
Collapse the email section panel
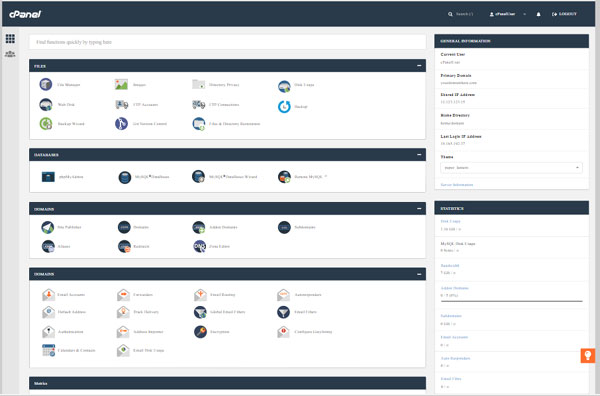coord(419,274)
